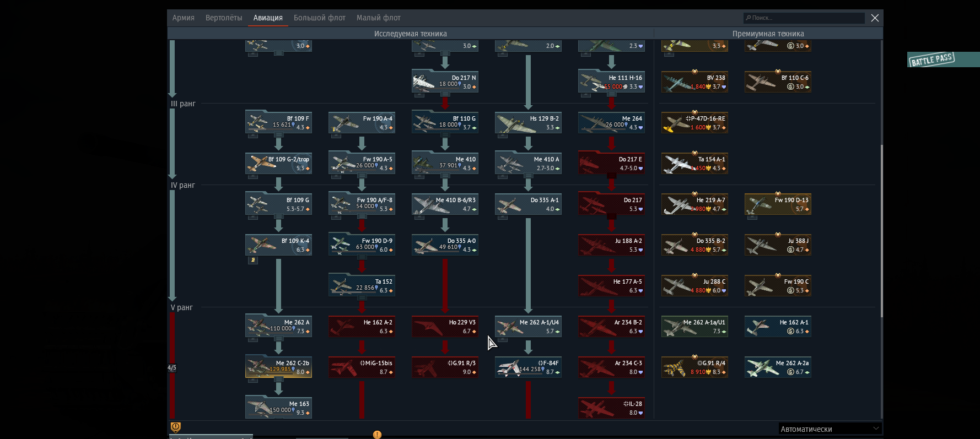Switch to the Армия tab
The height and width of the screenshot is (439, 980).
183,18
